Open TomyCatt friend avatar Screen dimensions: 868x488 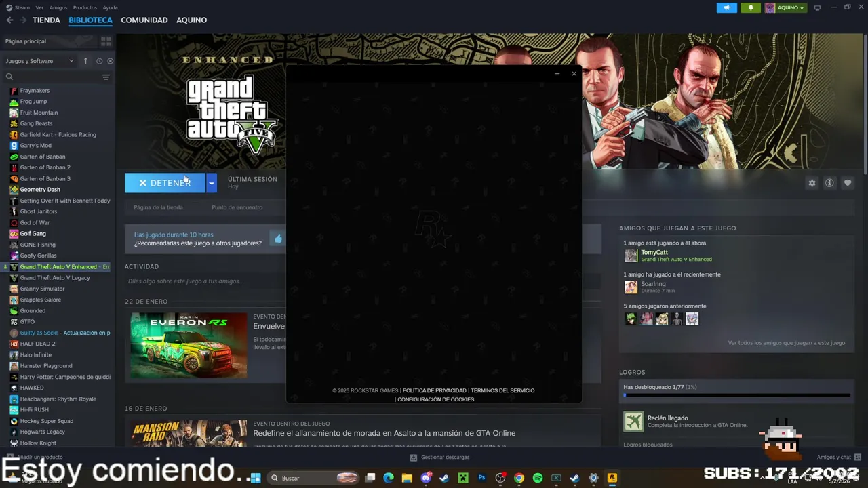[631, 256]
